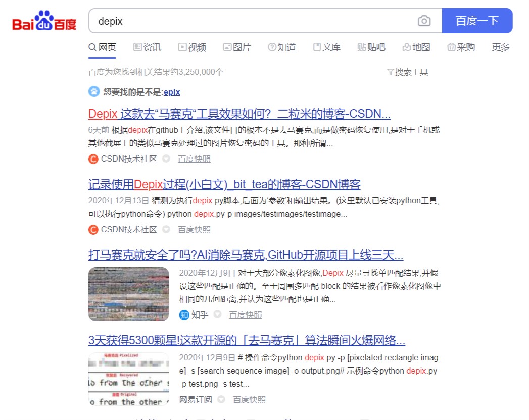
Task: Go to the 地图 tab
Action: 416,47
